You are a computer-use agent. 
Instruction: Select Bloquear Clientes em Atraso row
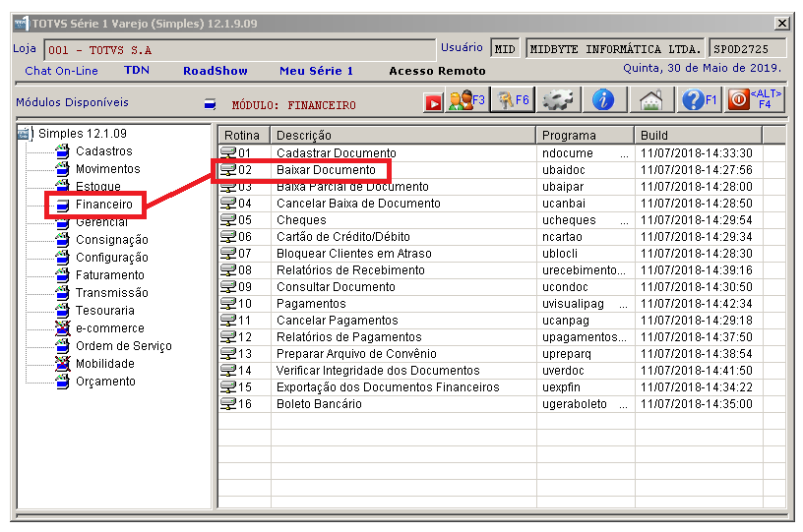tap(502, 253)
